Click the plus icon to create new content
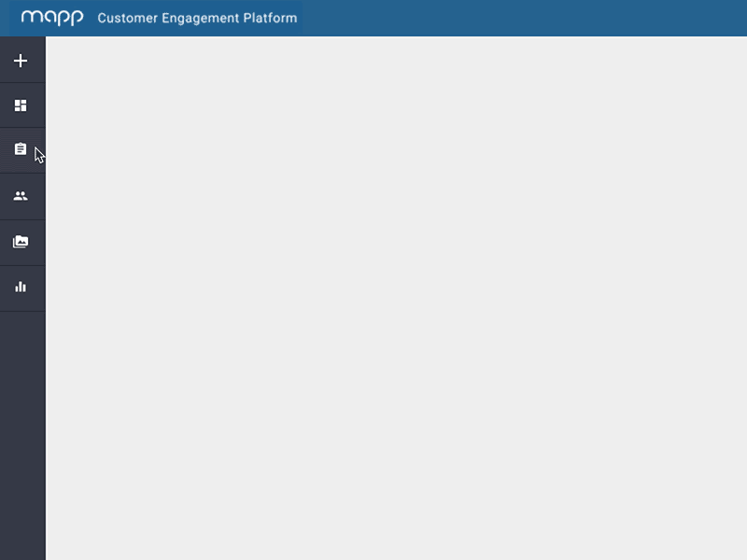The height and width of the screenshot is (560, 747). click(x=21, y=60)
